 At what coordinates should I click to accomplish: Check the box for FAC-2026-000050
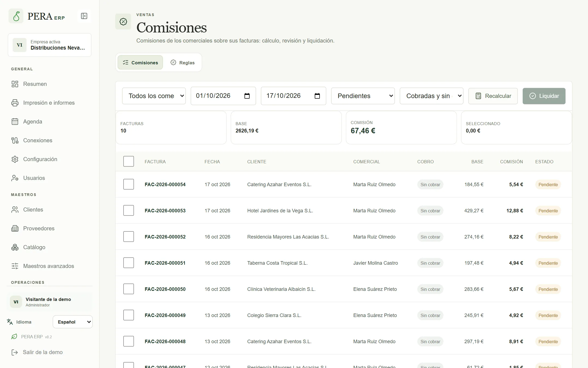click(128, 289)
